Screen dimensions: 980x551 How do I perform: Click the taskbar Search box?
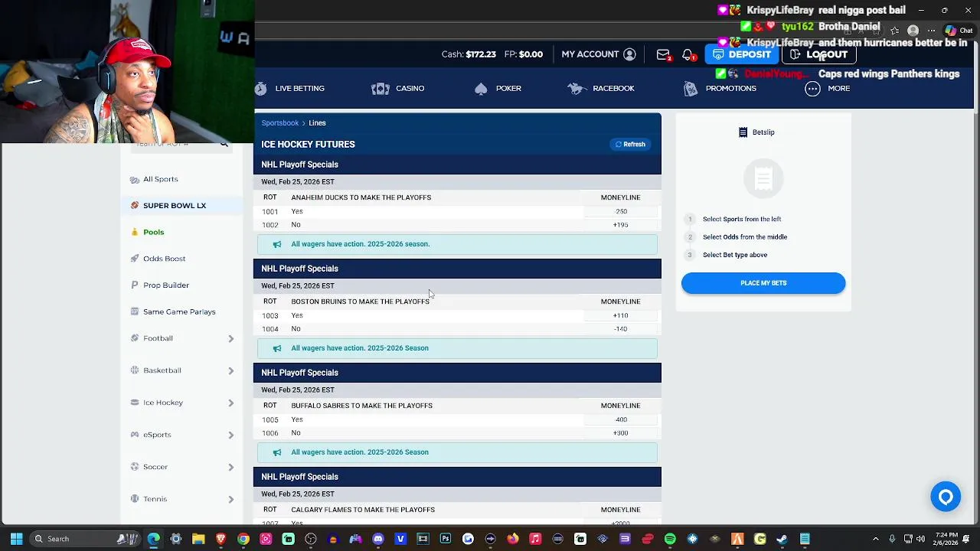coord(84,539)
